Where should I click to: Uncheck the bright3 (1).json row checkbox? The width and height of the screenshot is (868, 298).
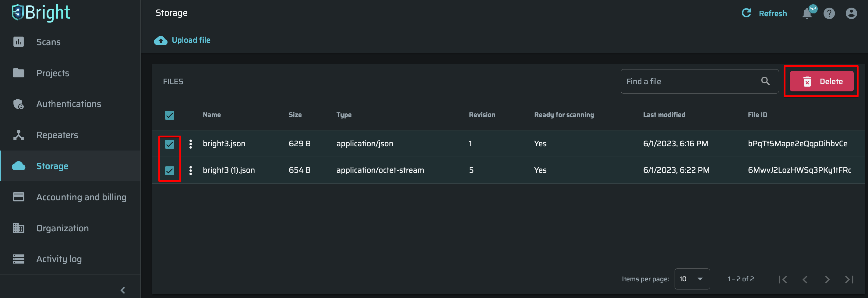170,171
